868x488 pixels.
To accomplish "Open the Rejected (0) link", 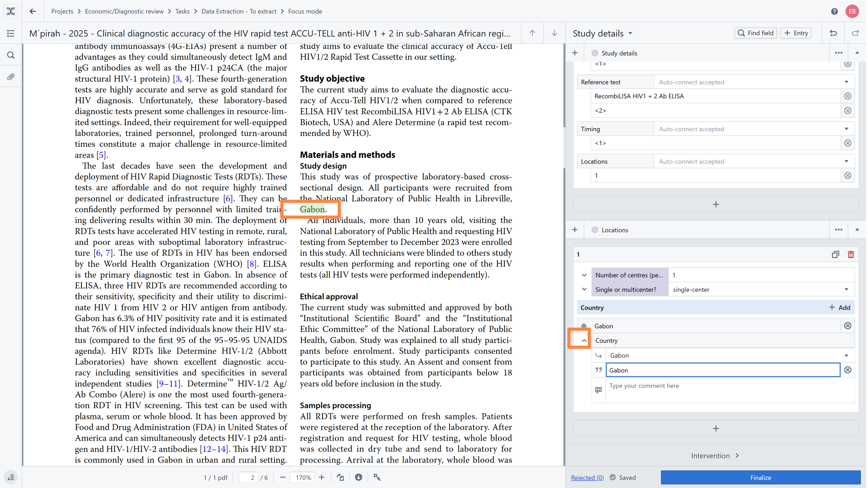I will tap(587, 478).
